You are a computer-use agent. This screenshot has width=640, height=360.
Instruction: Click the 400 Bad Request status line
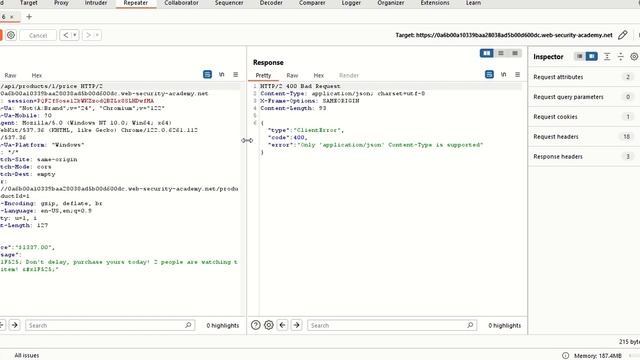tap(300, 86)
